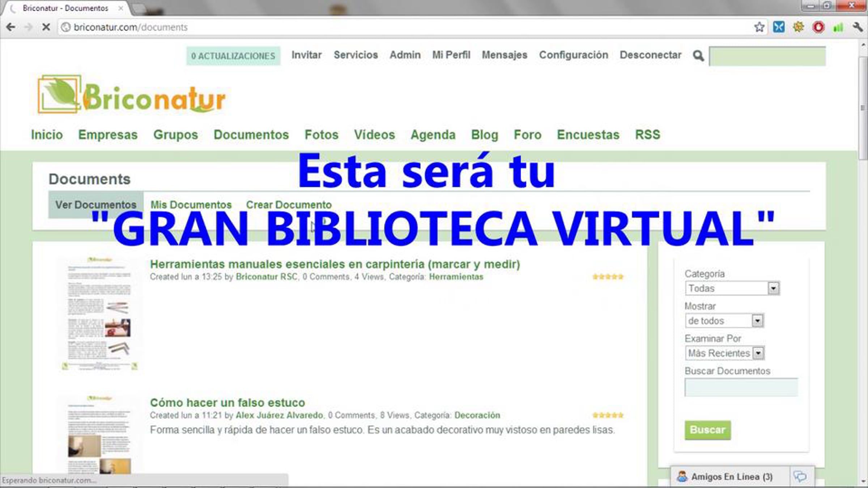Open the first document thumbnail
The height and width of the screenshot is (488, 868).
pyautogui.click(x=99, y=314)
